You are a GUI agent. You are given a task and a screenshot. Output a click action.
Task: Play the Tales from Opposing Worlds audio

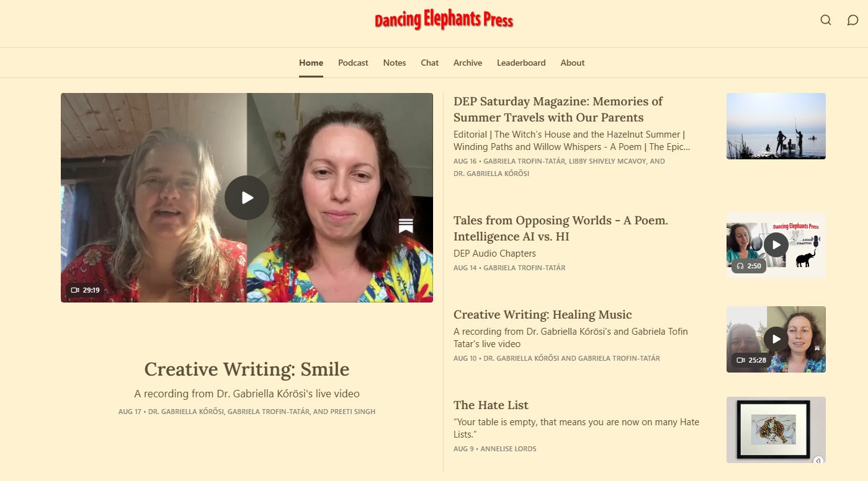coord(776,245)
